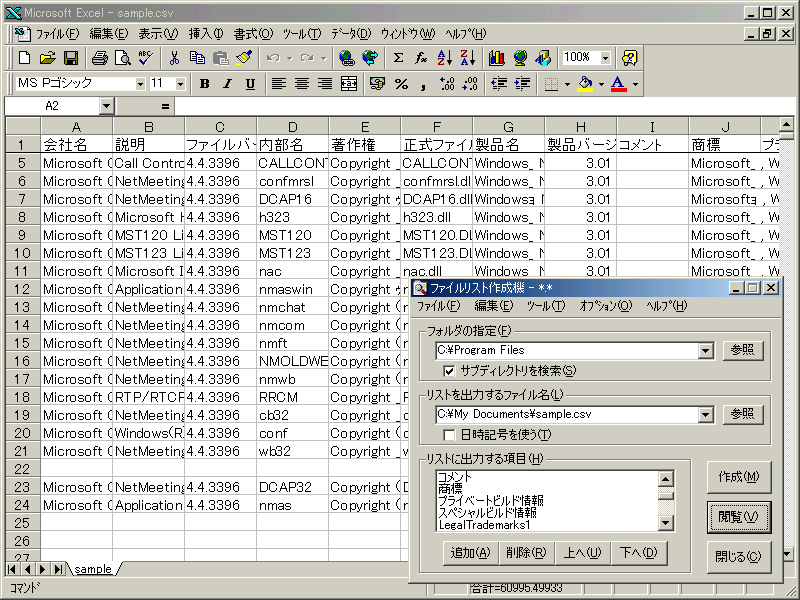Open the Paste Function fx wizard
The width and height of the screenshot is (800, 600).
[x=421, y=58]
